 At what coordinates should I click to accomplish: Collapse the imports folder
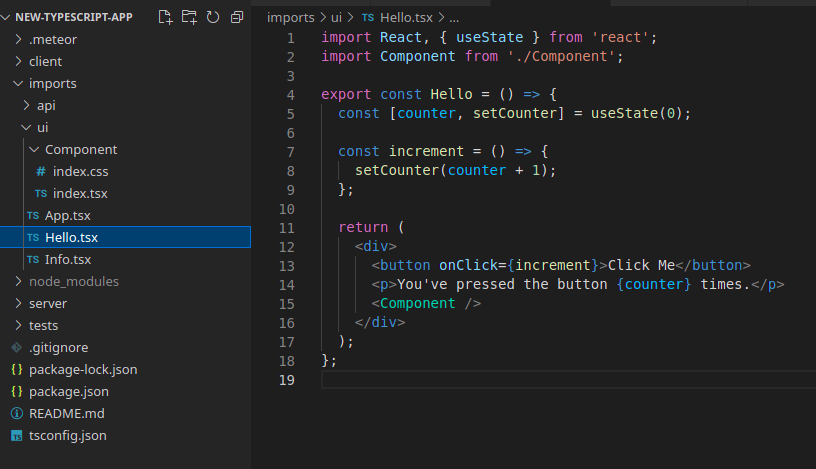pyautogui.click(x=18, y=83)
